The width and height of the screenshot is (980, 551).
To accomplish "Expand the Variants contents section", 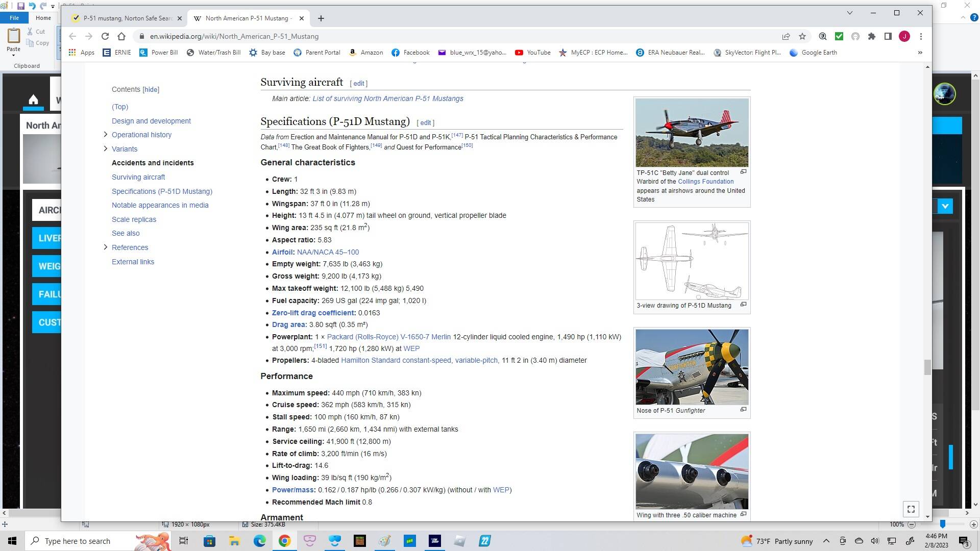I will coord(106,149).
